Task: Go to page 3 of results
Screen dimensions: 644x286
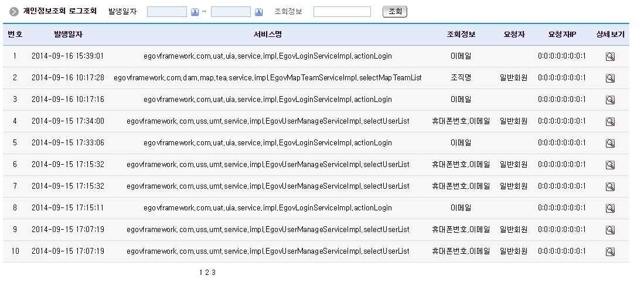Action: (214, 272)
